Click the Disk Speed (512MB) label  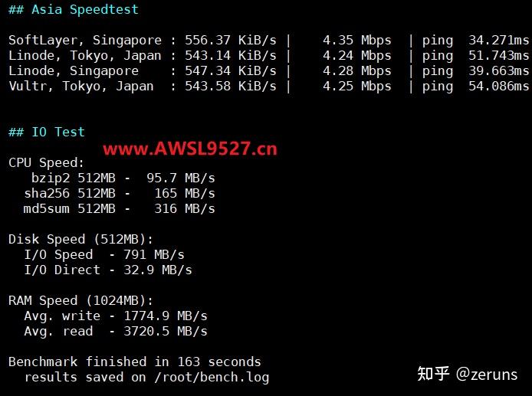(80, 239)
